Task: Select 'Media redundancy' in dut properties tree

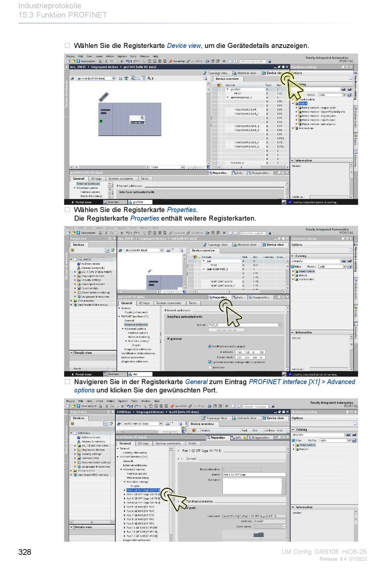Action: [x=139, y=337]
